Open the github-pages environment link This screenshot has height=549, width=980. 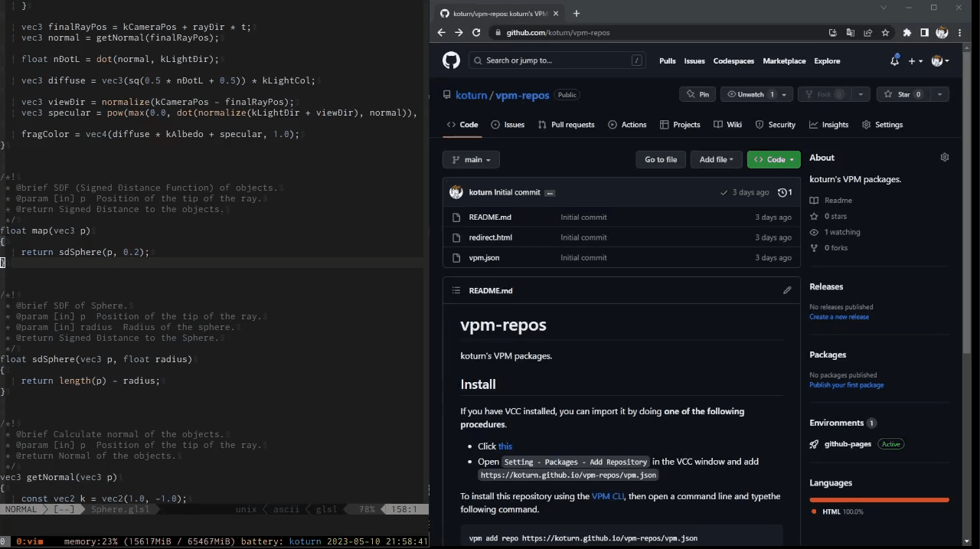click(x=848, y=444)
